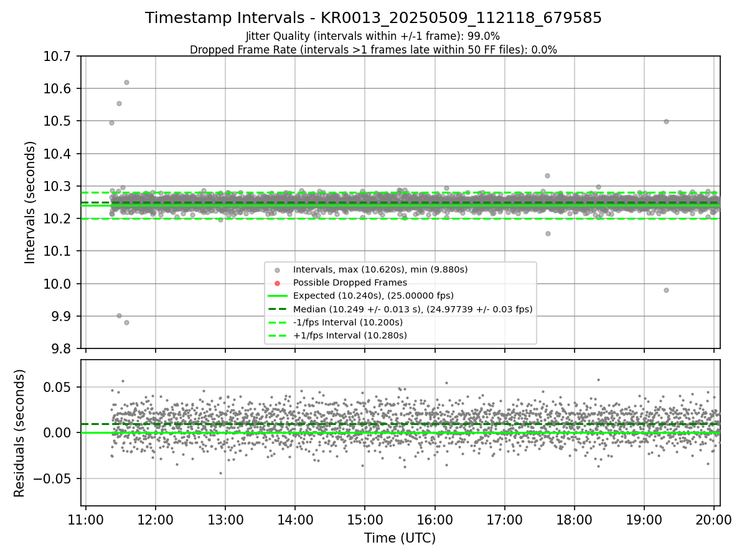The height and width of the screenshot is (560, 747).
Task: Click the gray dot marker for Intervals legend
Action: (277, 269)
